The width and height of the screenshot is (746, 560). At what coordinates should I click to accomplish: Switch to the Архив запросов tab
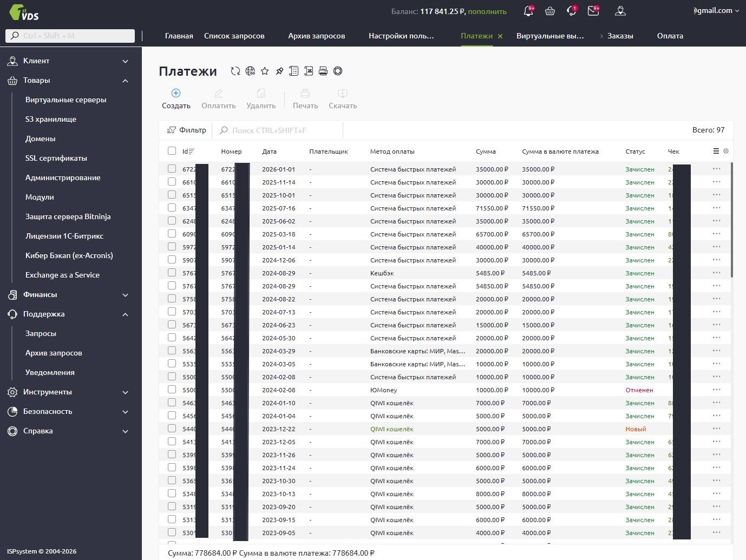316,36
